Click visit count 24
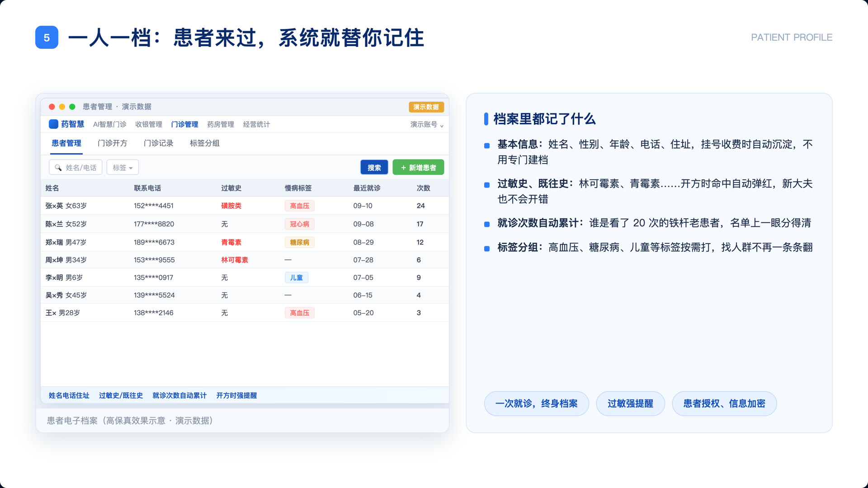868x488 pixels. [421, 206]
